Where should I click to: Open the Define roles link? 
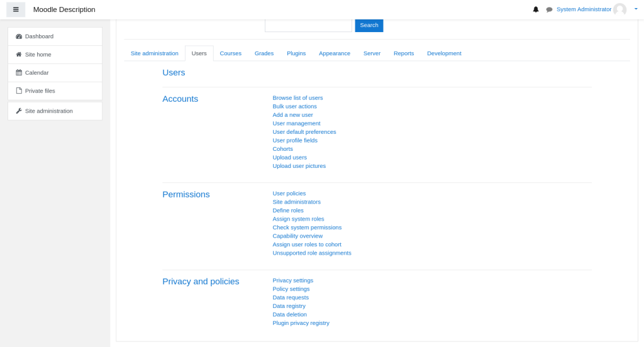click(288, 211)
